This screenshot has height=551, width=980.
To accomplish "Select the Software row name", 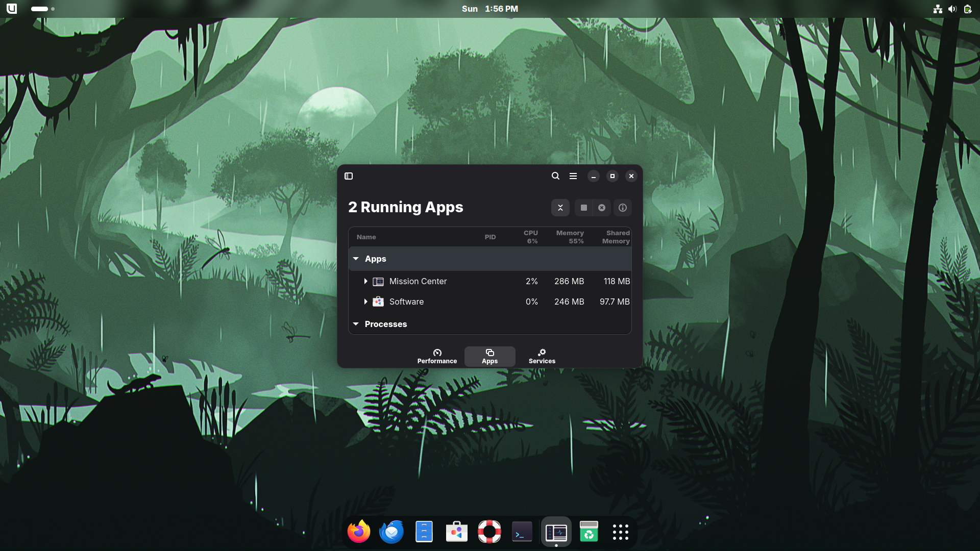I will [406, 302].
